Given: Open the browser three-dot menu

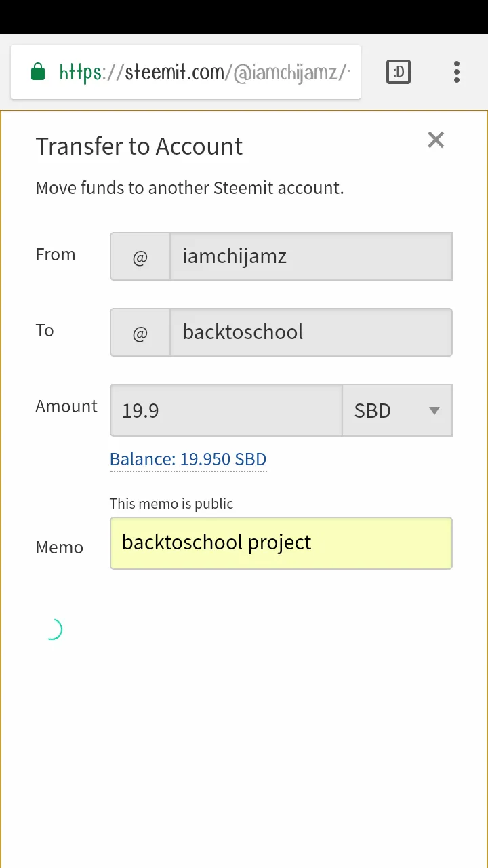Looking at the screenshot, I should coord(457,72).
